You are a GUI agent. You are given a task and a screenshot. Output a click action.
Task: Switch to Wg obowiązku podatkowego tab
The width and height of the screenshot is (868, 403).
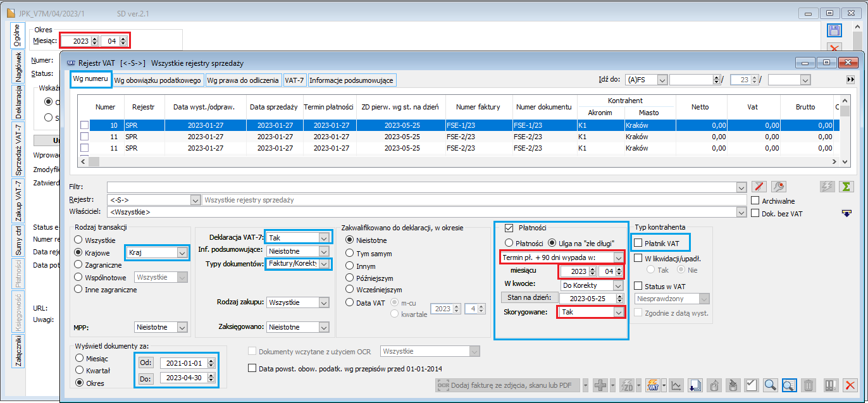(158, 80)
